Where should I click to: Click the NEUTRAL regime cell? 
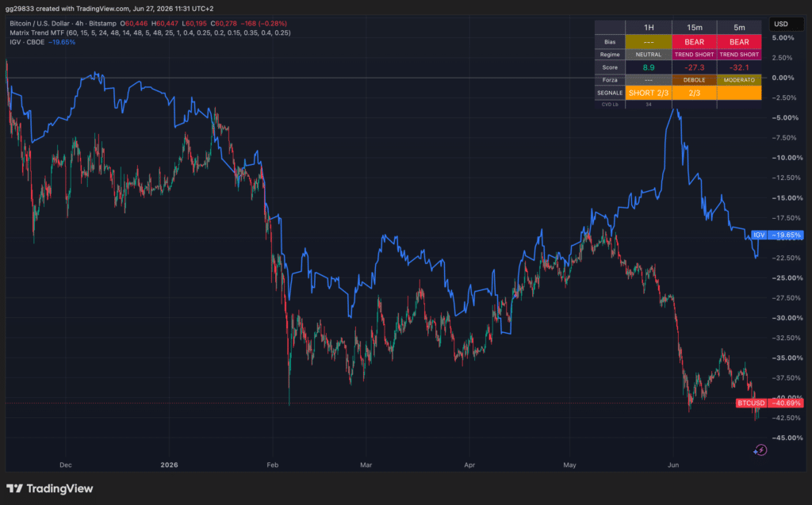pyautogui.click(x=649, y=55)
